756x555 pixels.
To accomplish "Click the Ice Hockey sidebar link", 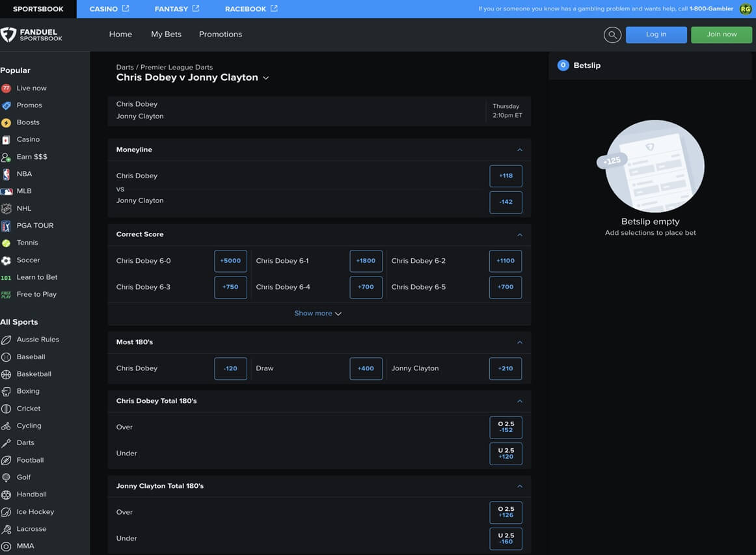I will (35, 512).
